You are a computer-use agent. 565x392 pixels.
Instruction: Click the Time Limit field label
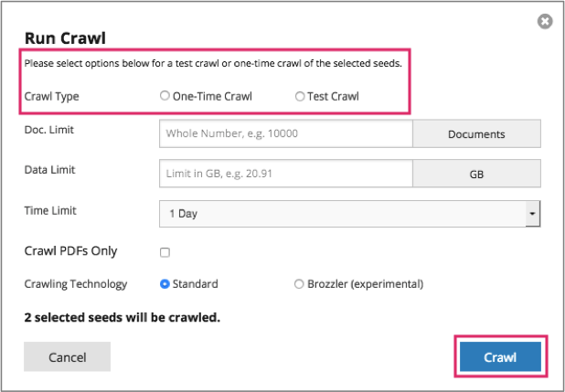50,210
